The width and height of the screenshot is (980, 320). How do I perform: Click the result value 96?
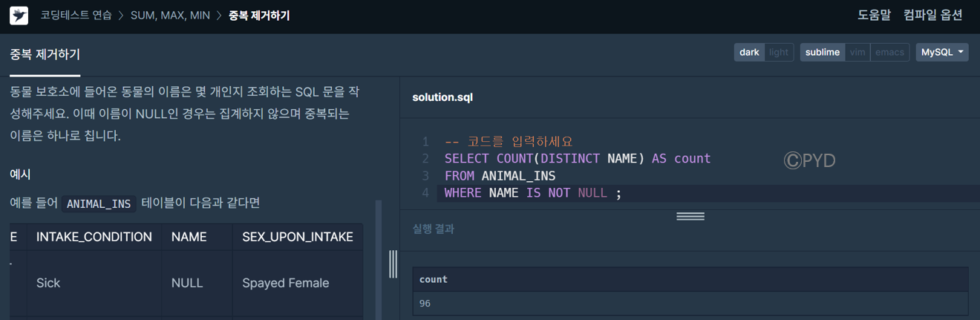pos(425,303)
